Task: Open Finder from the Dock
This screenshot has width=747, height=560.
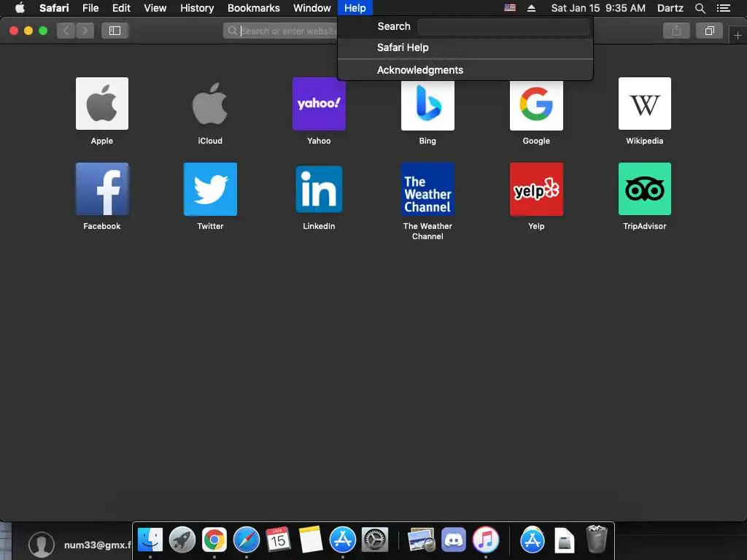Action: (x=150, y=540)
